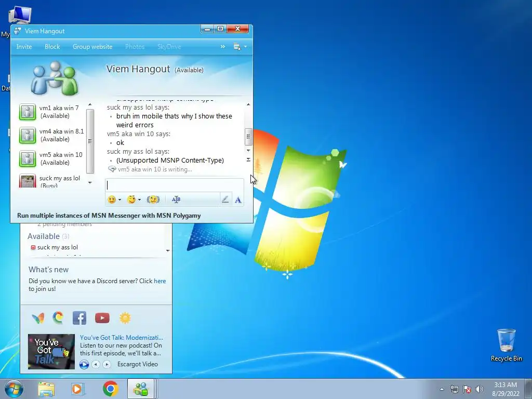The width and height of the screenshot is (532, 399).
Task: Click Block in the chat toolbar
Action: (52, 47)
